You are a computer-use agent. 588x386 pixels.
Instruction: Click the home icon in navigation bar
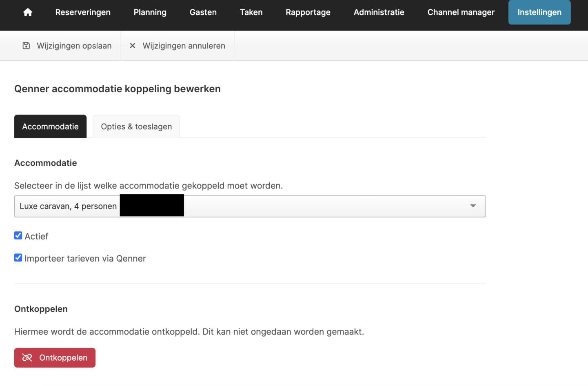tap(28, 12)
